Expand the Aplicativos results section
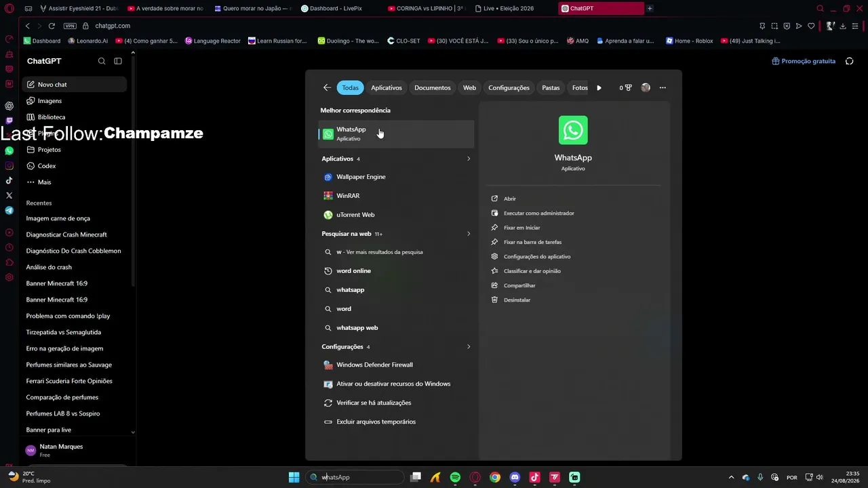This screenshot has width=868, height=488. pos(469,159)
